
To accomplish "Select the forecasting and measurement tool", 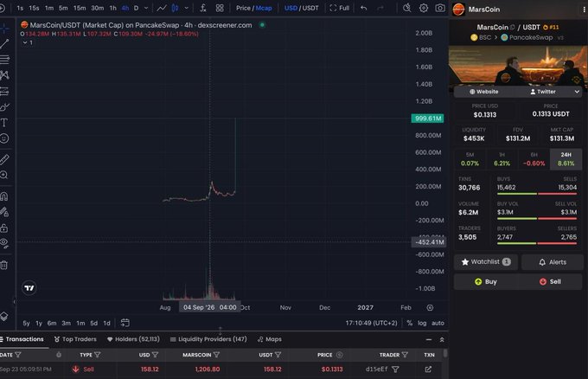I will [x=4, y=91].
